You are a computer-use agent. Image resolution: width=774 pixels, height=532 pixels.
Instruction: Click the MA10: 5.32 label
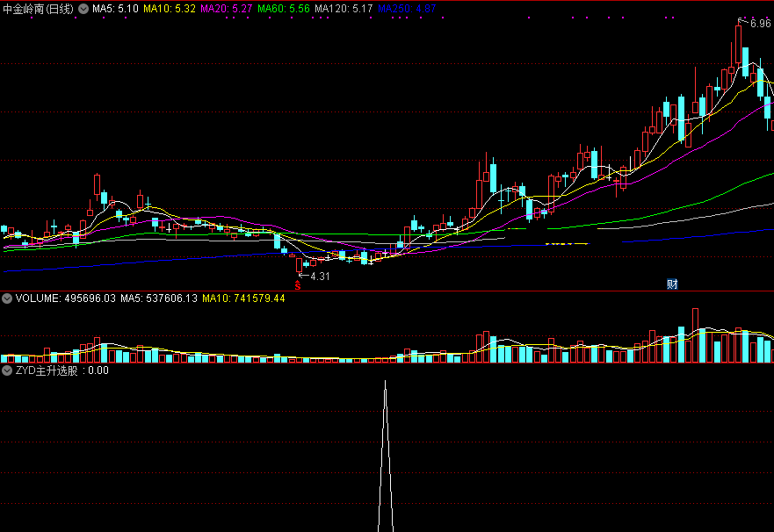(x=170, y=9)
